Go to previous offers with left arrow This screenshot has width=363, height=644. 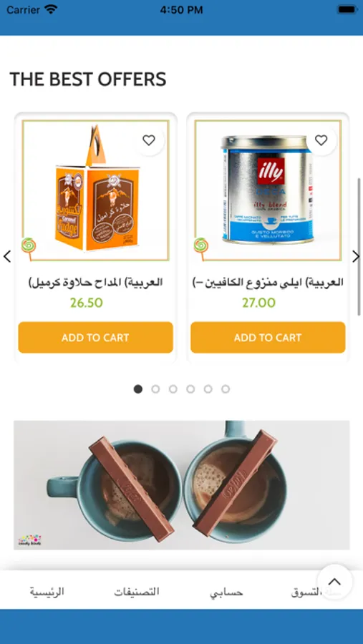7,256
